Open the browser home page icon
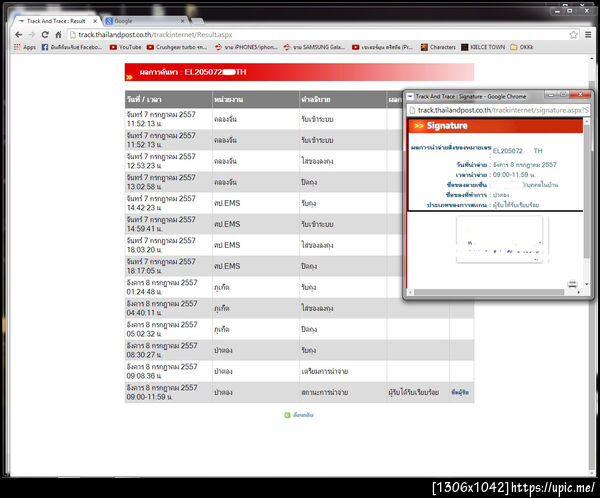Screen dimensions: 600x498 (x=59, y=35)
